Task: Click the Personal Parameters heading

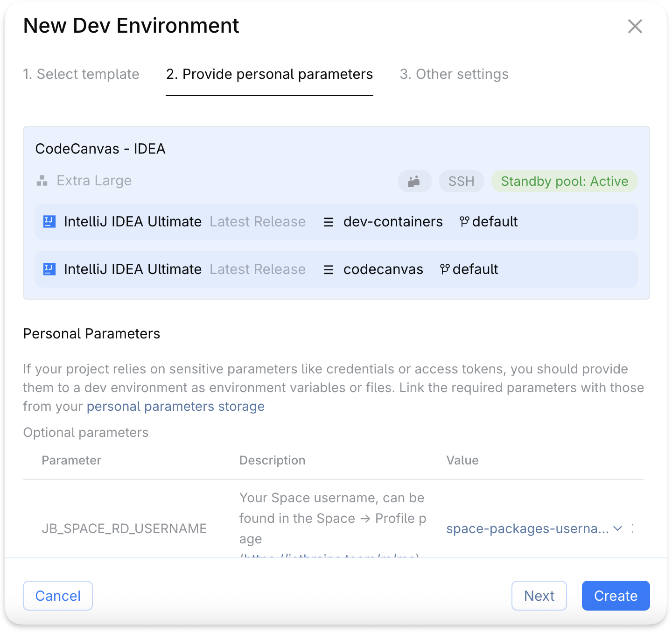Action: click(91, 334)
